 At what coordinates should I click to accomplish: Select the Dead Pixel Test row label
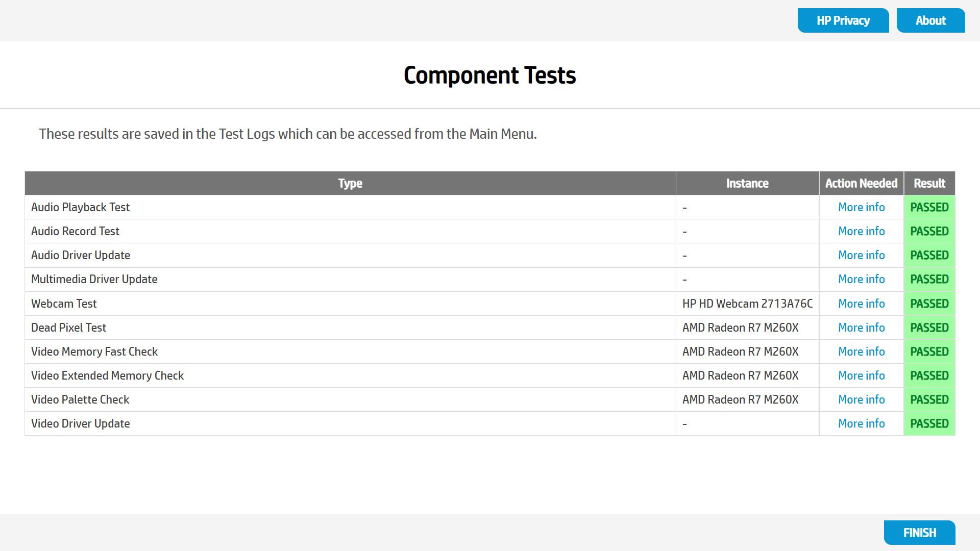click(68, 328)
